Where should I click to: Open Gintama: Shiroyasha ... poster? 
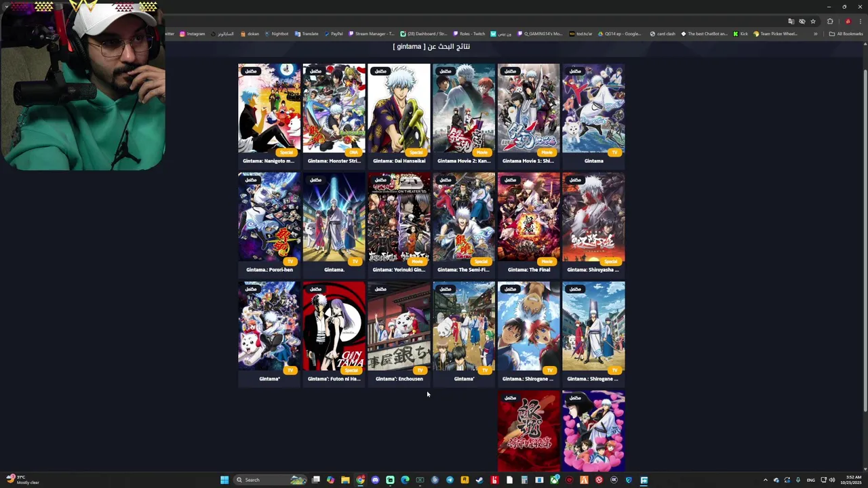click(x=593, y=218)
